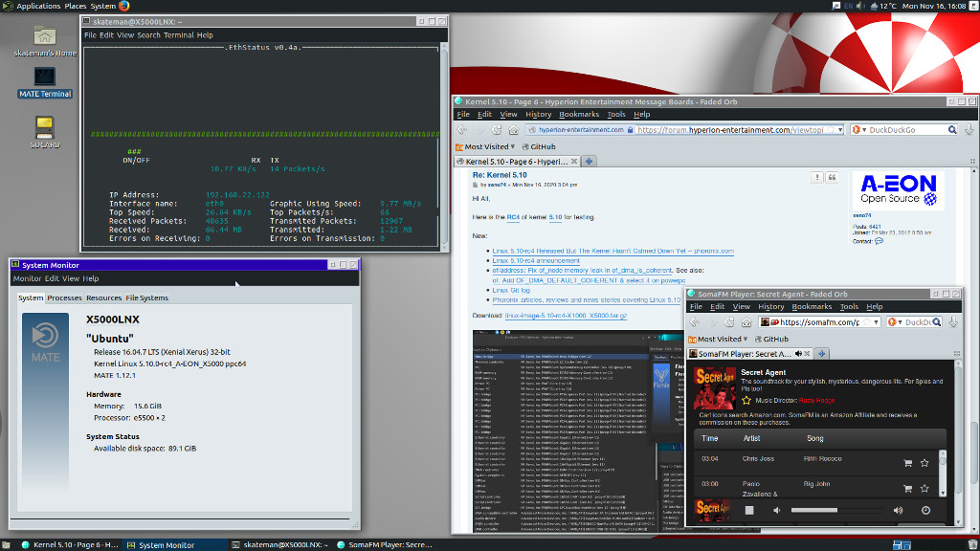This screenshot has height=551, width=980.
Task: Stop playback in SomaFM player
Action: [x=748, y=511]
